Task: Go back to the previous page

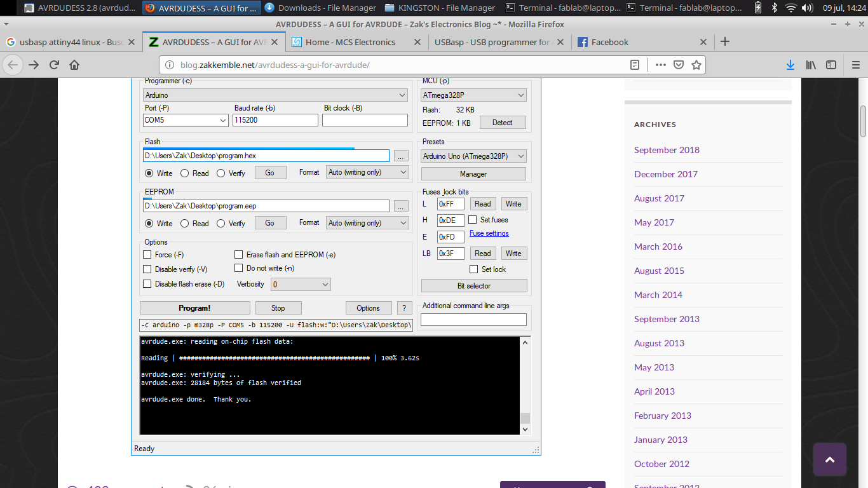Action: click(13, 65)
